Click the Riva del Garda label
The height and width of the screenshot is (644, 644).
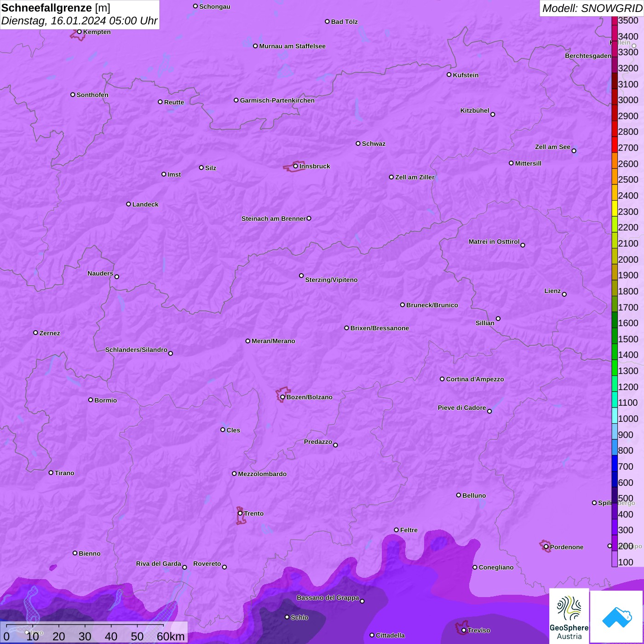point(159,563)
